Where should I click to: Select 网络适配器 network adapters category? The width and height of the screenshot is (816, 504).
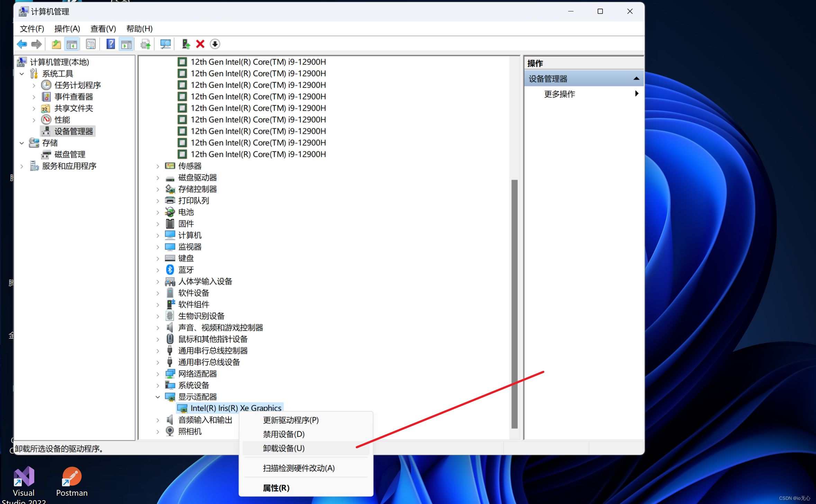pyautogui.click(x=197, y=374)
